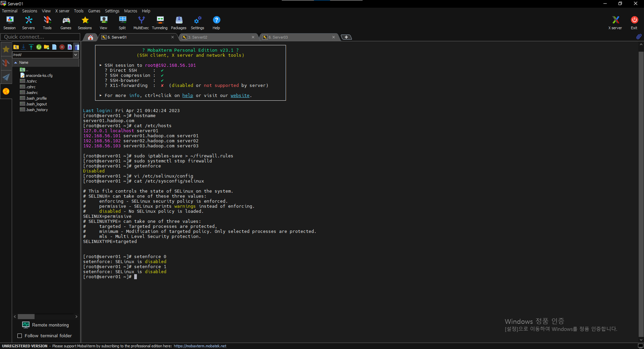This screenshot has width=644, height=349.
Task: Refresh the SFTP folder with green icon
Action: pos(39,47)
